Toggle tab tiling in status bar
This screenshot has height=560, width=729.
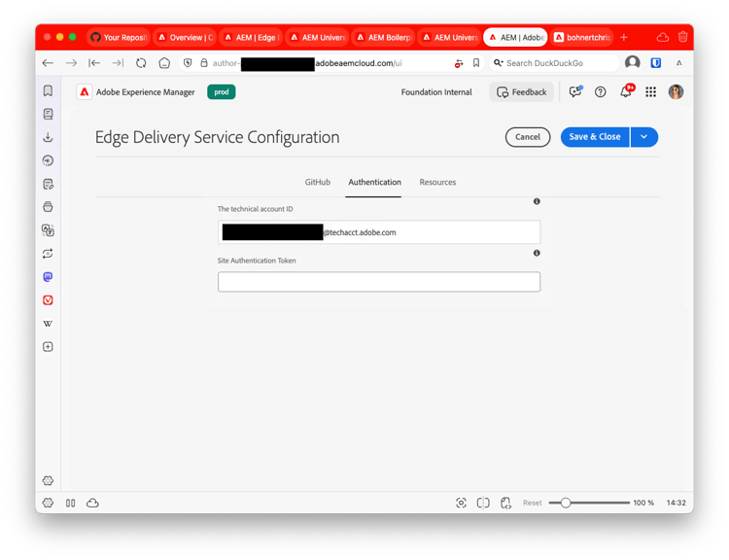[x=483, y=503]
